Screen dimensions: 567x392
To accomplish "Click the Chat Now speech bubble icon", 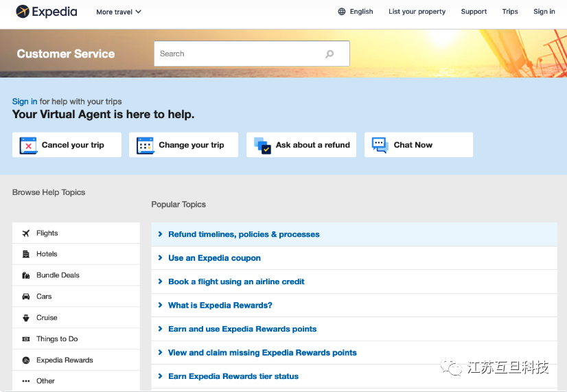I will 380,145.
